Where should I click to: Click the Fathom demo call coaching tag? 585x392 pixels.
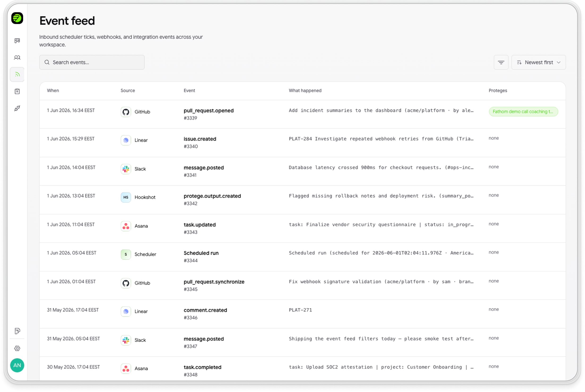523,112
